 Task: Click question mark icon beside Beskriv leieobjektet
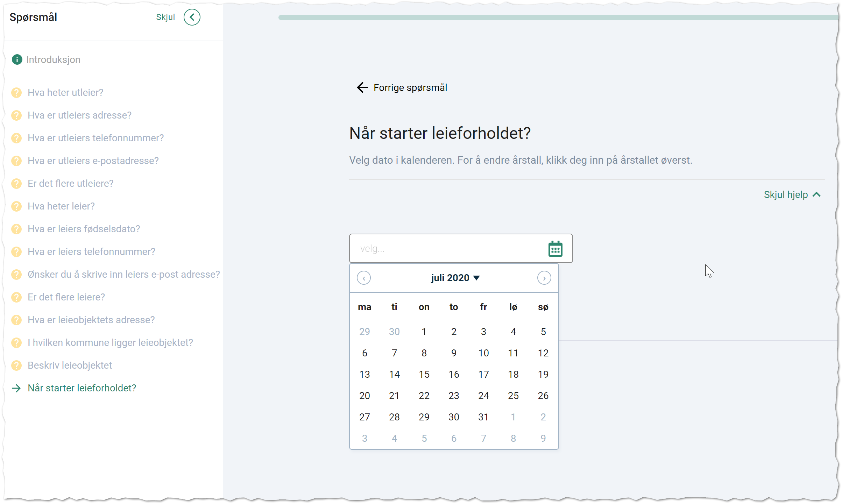tap(16, 365)
